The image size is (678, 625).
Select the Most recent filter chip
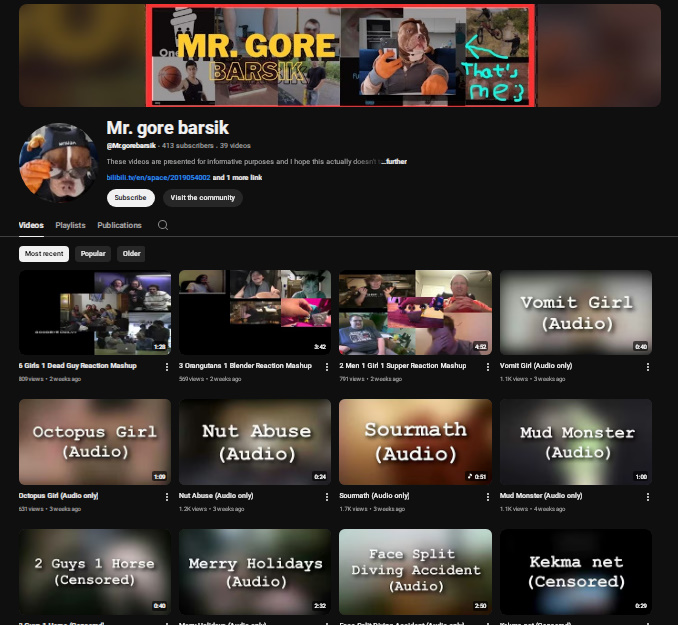click(44, 254)
